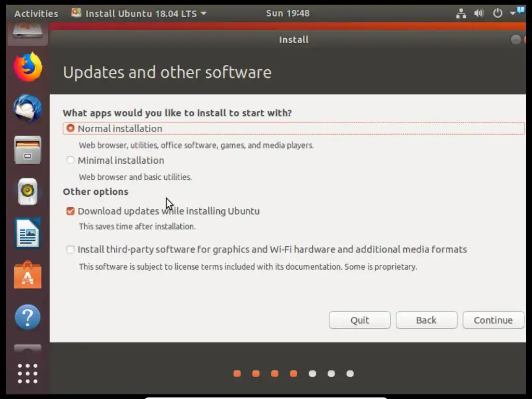The width and height of the screenshot is (532, 399).
Task: Expand the system menu arrow in top bar
Action: [x=512, y=13]
